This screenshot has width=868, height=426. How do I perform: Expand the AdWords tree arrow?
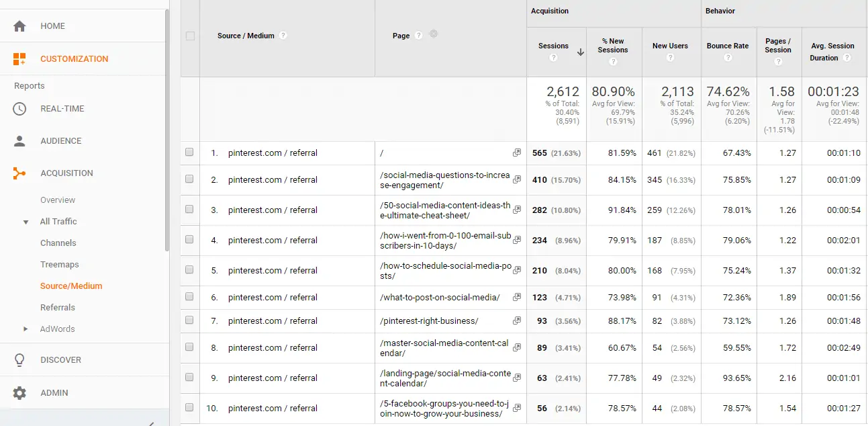click(x=26, y=329)
